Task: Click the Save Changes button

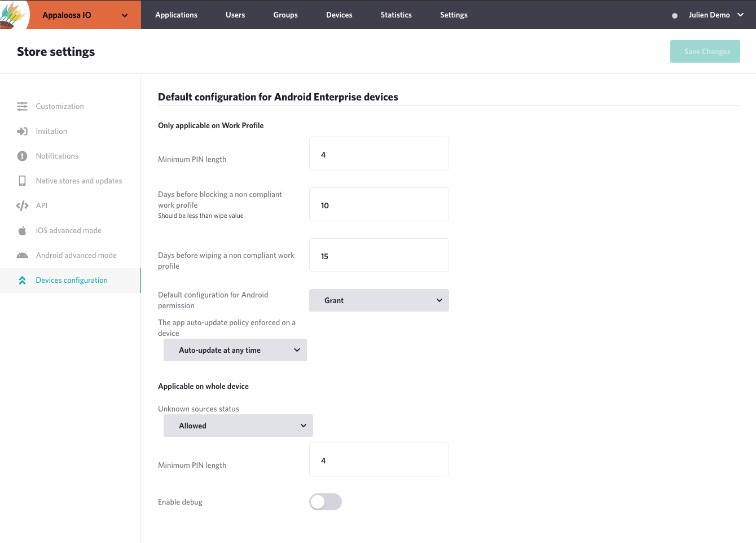Action: [705, 51]
